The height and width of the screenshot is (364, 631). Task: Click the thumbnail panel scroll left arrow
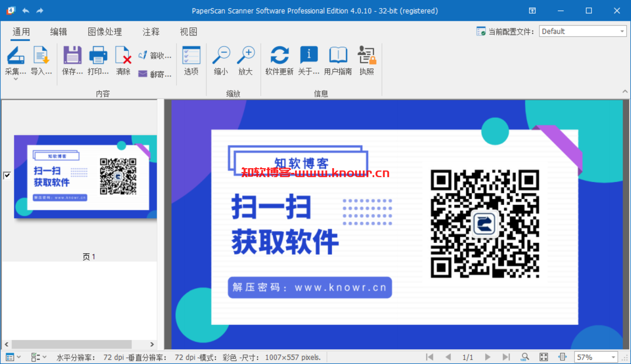(7, 344)
